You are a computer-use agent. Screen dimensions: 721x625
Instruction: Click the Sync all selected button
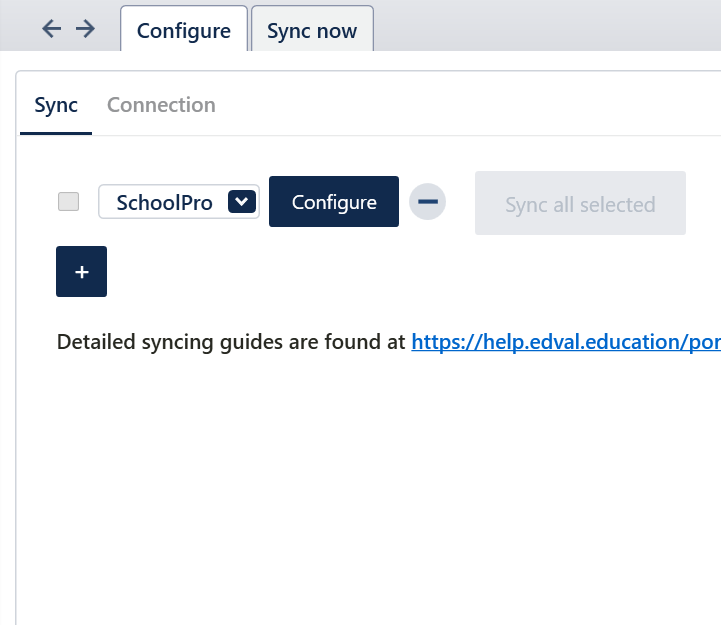point(580,204)
